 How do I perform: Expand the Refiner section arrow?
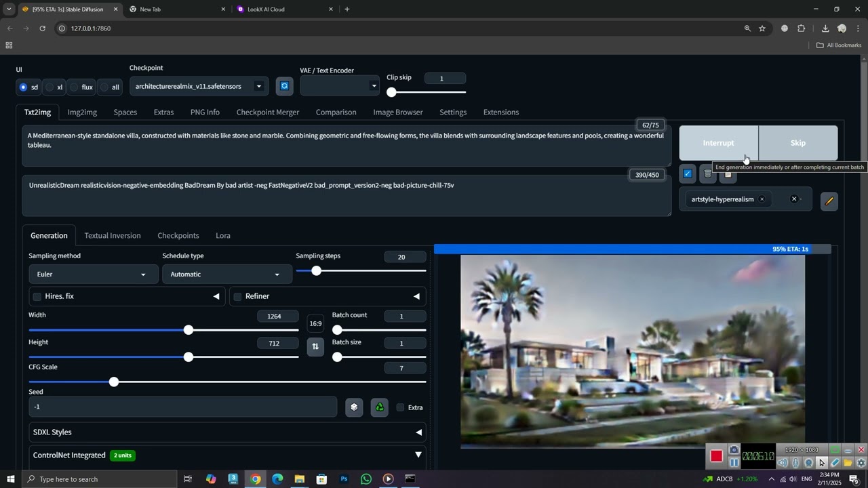pos(416,296)
